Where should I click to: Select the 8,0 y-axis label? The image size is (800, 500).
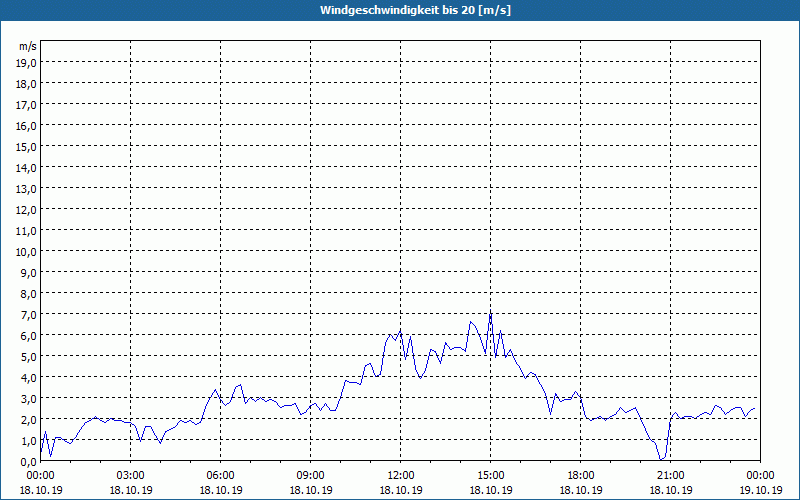[30, 294]
